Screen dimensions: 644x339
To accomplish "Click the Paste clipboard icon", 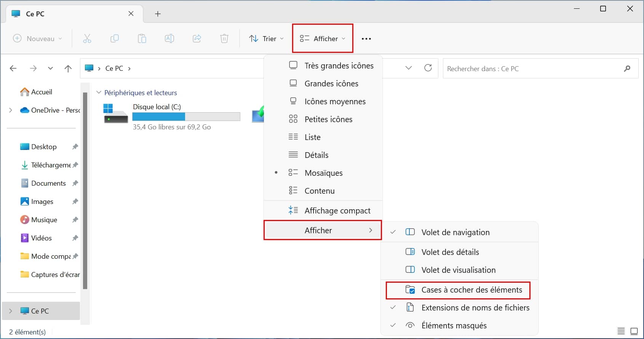I will (x=142, y=38).
